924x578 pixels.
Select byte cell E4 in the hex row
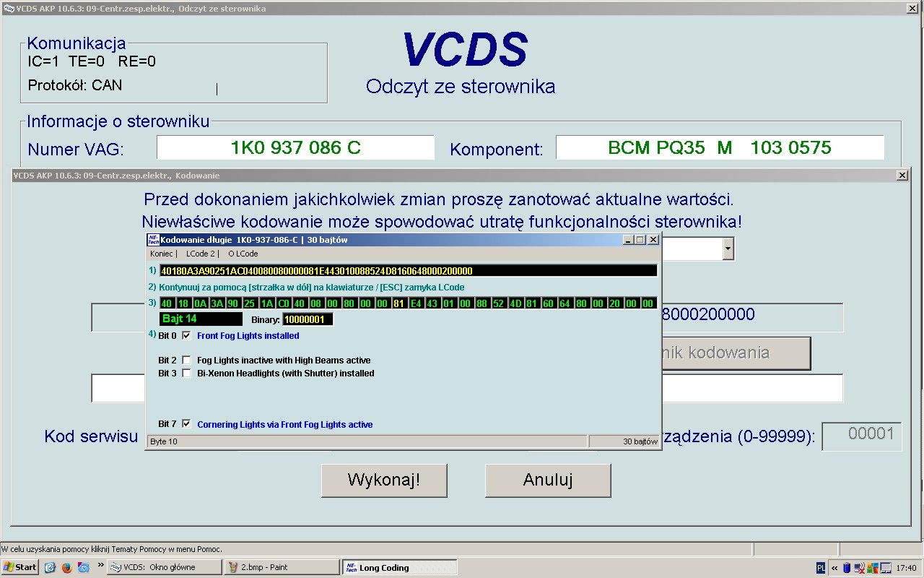coord(415,303)
